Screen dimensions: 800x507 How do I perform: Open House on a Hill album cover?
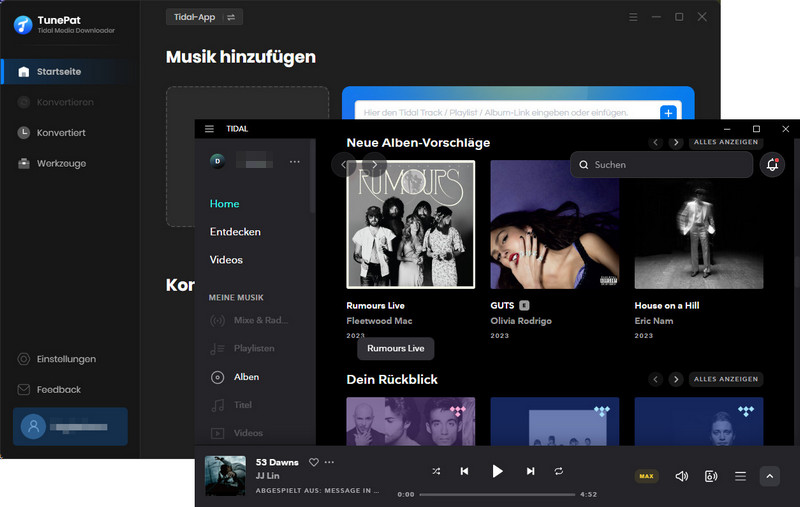pos(699,224)
